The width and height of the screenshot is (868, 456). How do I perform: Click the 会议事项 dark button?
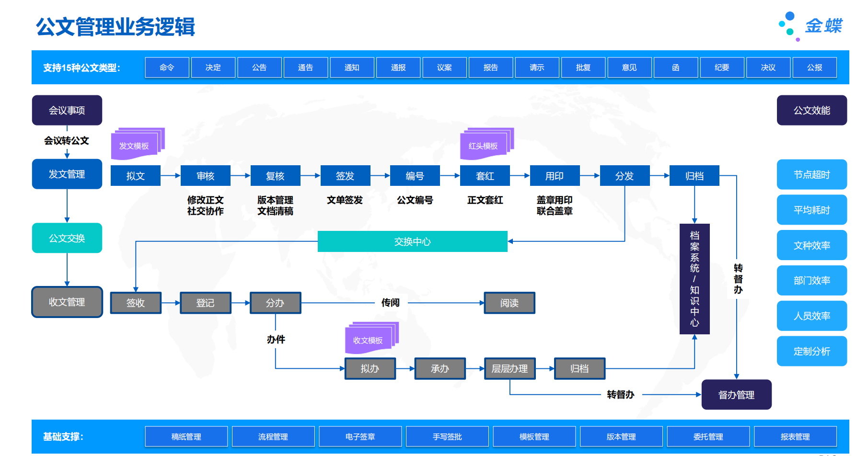tap(67, 110)
